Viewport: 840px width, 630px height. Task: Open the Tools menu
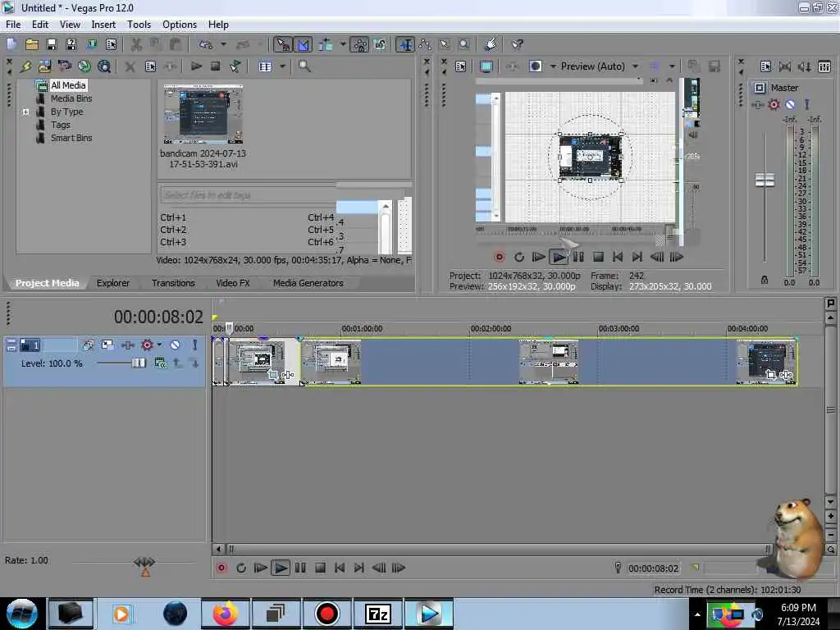tap(139, 25)
